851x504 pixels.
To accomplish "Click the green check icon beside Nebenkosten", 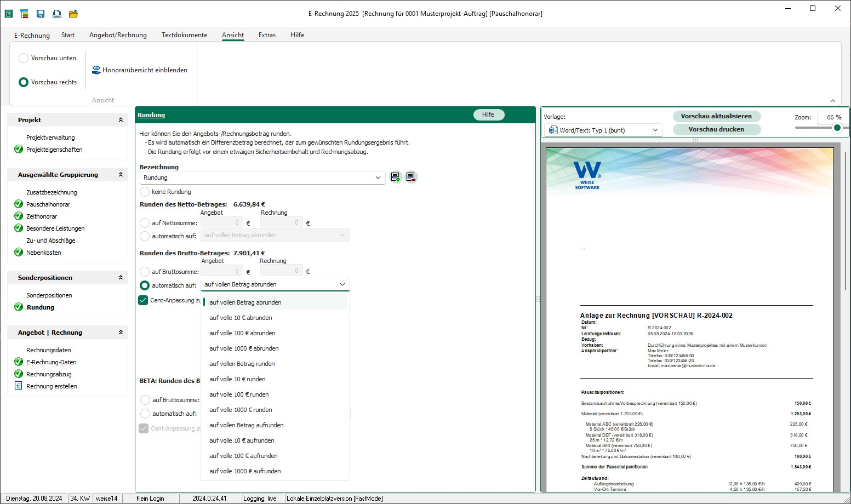I will point(19,253).
